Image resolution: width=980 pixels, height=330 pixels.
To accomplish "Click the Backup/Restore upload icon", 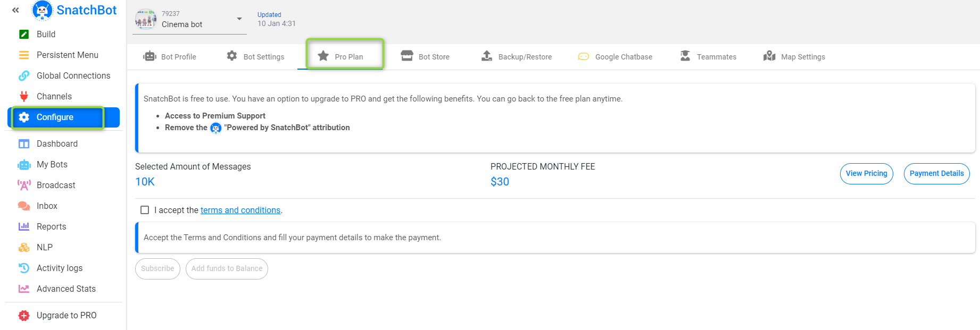I will point(487,56).
